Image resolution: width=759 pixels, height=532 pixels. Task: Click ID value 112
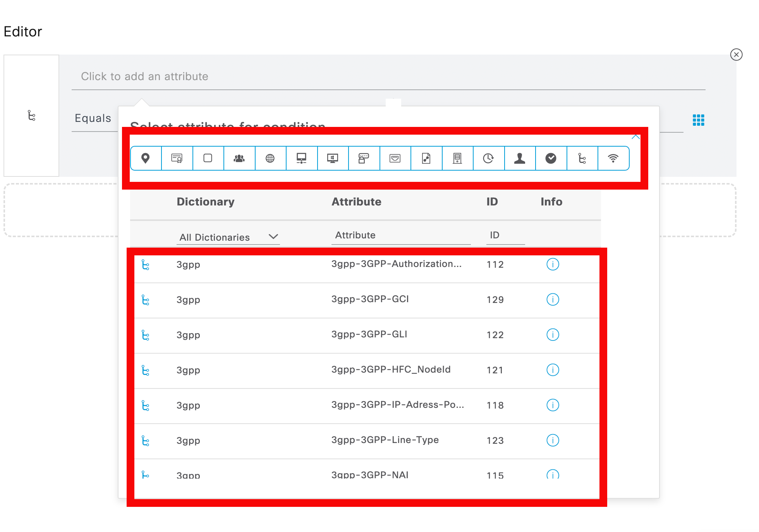(x=495, y=265)
